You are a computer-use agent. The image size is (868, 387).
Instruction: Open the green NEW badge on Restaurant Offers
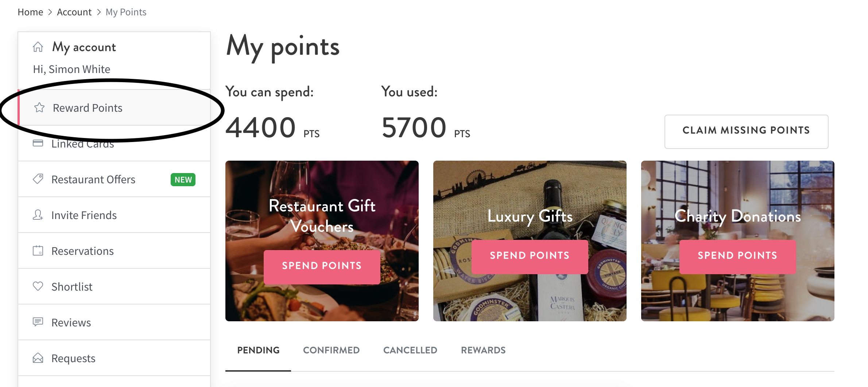(183, 180)
